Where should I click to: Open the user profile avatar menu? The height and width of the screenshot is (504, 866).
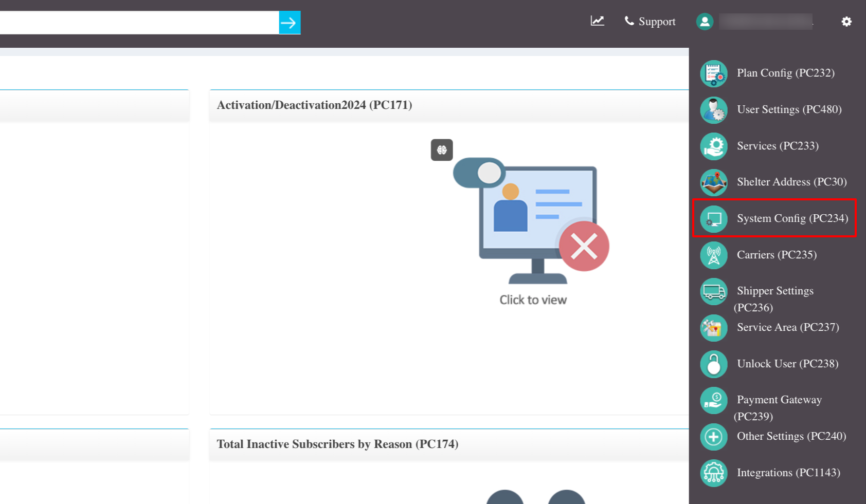click(705, 22)
